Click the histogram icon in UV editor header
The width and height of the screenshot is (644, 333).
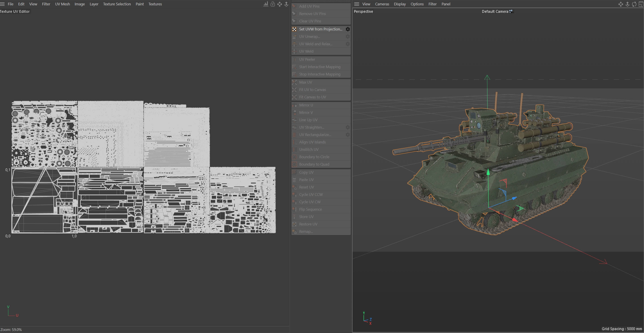pyautogui.click(x=266, y=4)
